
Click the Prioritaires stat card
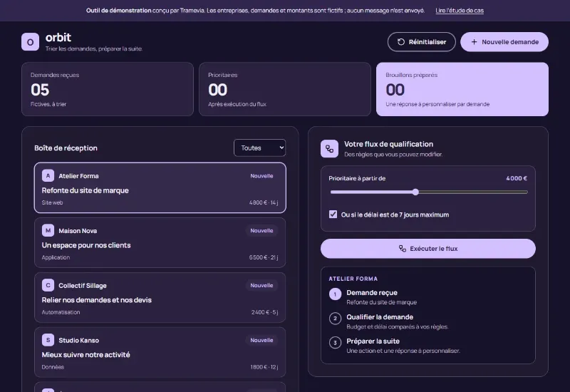click(x=284, y=89)
